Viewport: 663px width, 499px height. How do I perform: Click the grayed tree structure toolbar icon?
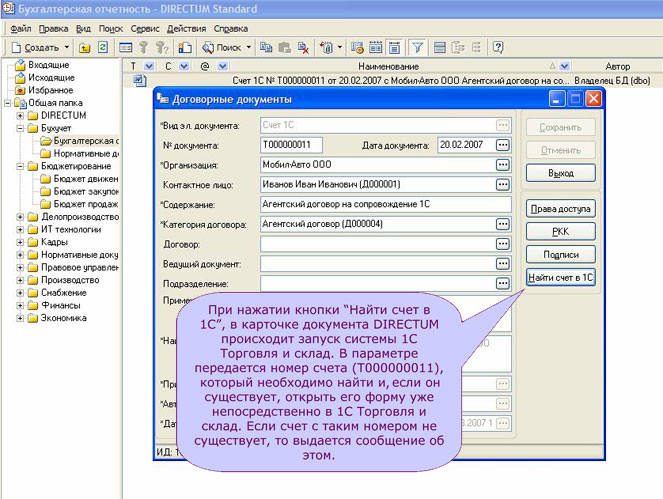pyautogui.click(x=458, y=47)
